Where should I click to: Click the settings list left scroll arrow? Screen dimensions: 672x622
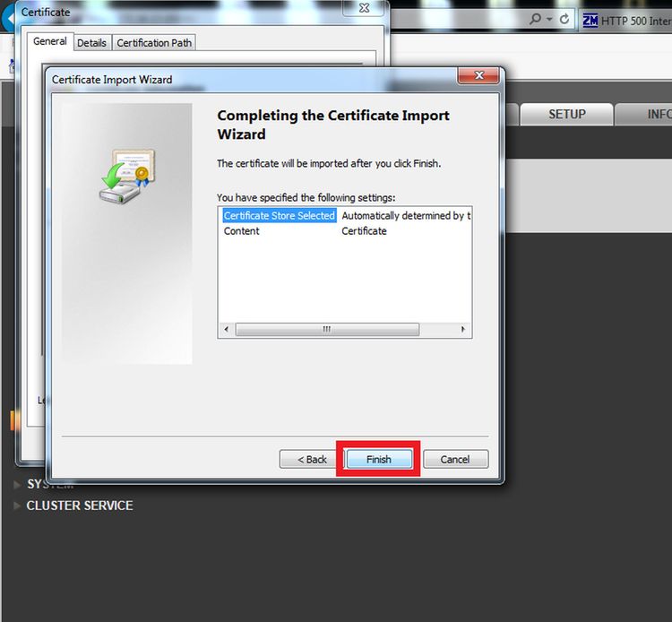pyautogui.click(x=227, y=329)
